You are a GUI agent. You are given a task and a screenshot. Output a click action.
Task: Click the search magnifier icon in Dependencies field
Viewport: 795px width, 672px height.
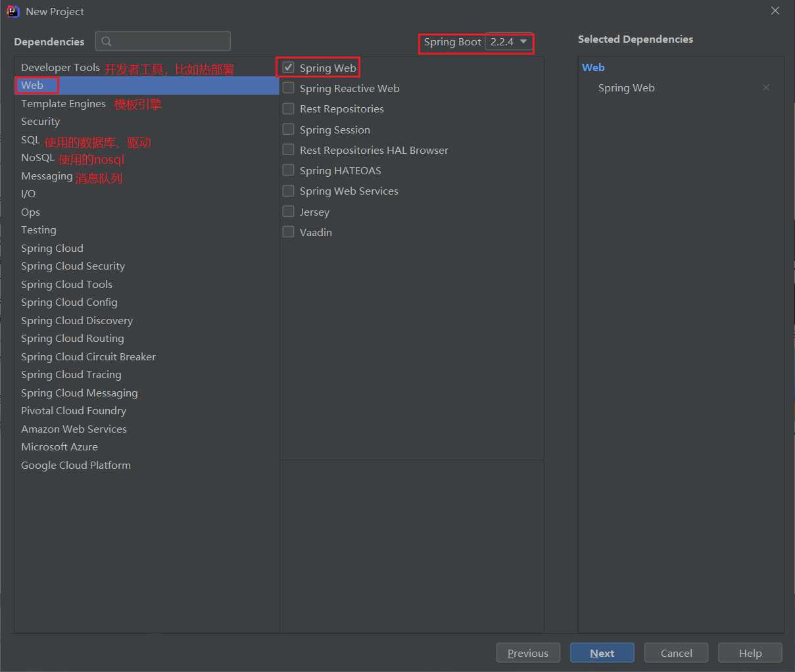pyautogui.click(x=107, y=41)
